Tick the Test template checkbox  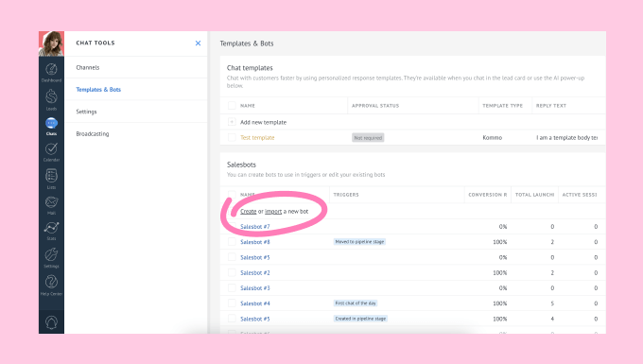coord(232,137)
